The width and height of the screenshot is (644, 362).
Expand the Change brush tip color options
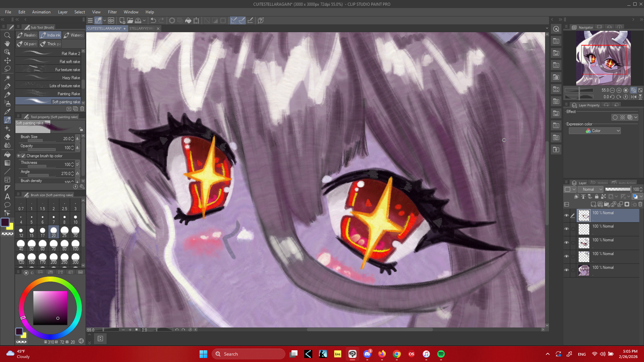pos(18,156)
